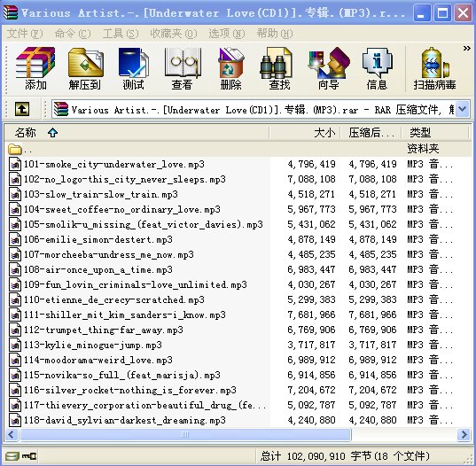The height and width of the screenshot is (466, 476).
Task: Click the 解压到 (Extract To) icon
Action: pos(85,68)
